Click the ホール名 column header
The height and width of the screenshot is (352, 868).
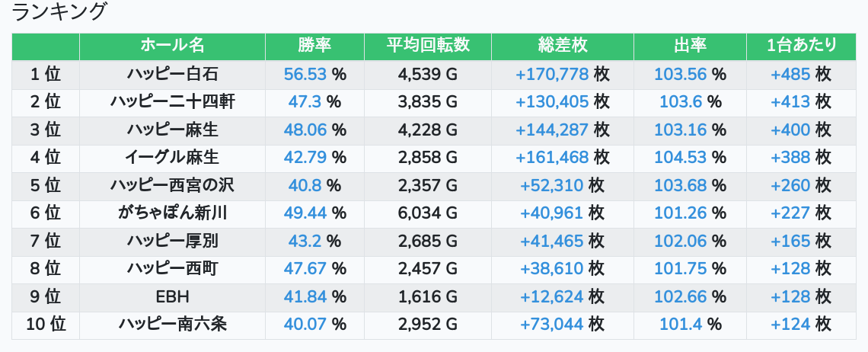coord(172,46)
